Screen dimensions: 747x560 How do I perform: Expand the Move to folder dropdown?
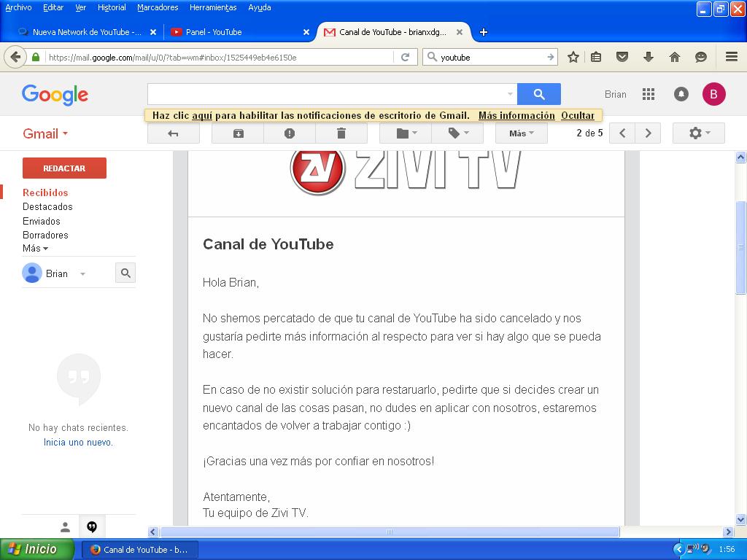click(406, 133)
